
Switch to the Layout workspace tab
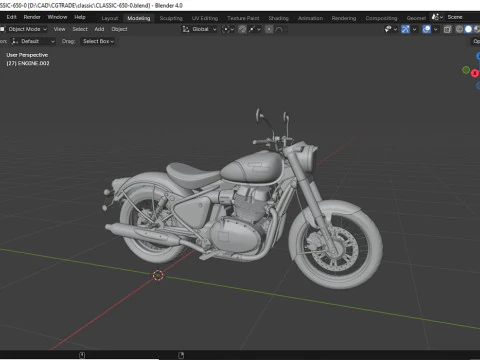(x=110, y=18)
